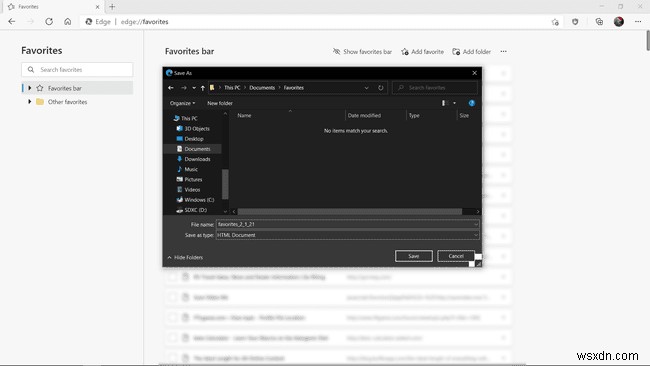Open the Organize menu
650x366 pixels.
pos(182,103)
